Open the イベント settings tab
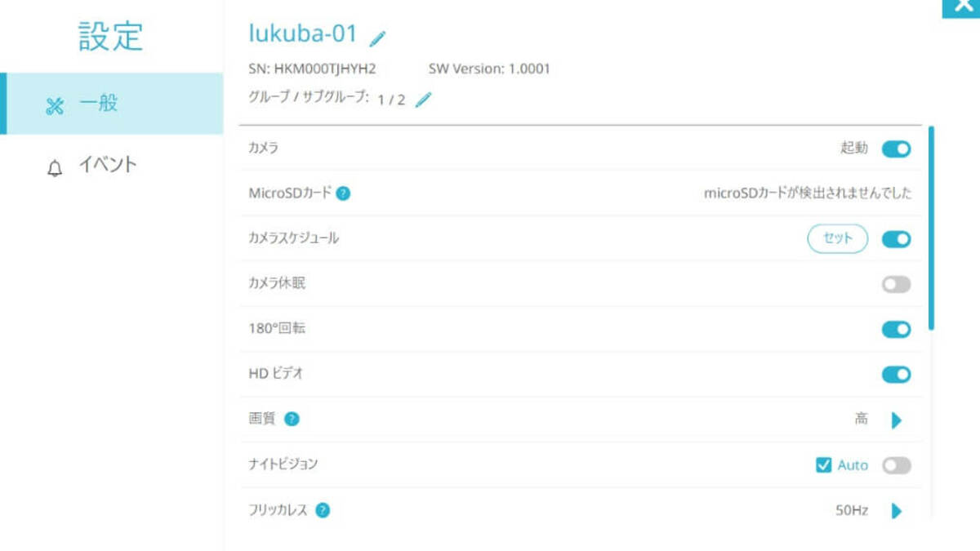 pos(112,166)
